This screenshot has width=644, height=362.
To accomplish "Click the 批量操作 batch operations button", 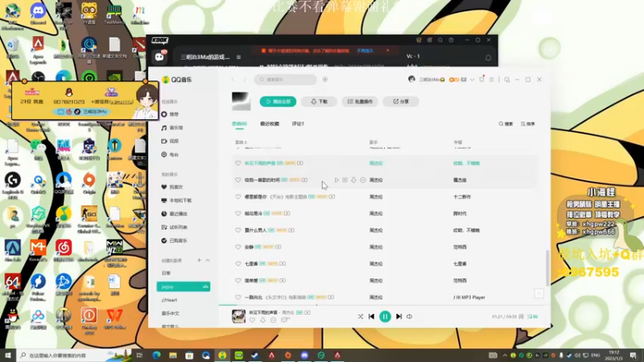I will (x=360, y=101).
